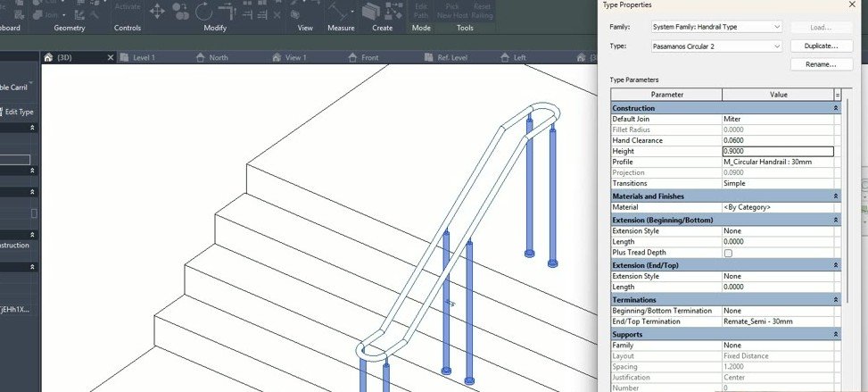Click the Hand Clearance value 0.0600
The image size is (868, 392).
pyautogui.click(x=778, y=140)
